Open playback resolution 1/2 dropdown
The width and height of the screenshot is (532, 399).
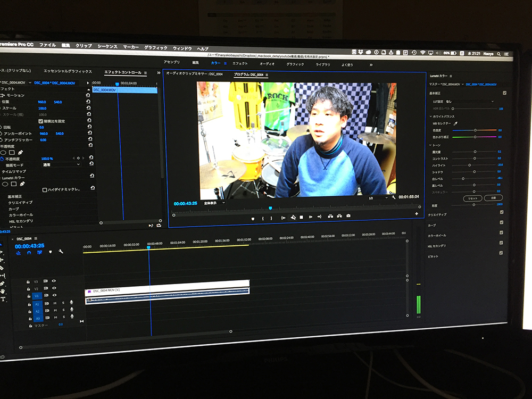[x=378, y=198]
